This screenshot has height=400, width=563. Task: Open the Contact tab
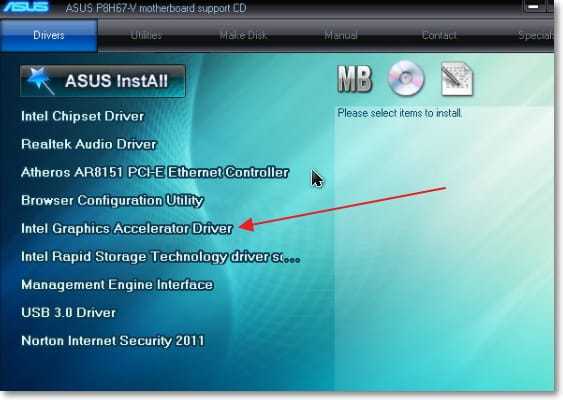[x=439, y=35]
